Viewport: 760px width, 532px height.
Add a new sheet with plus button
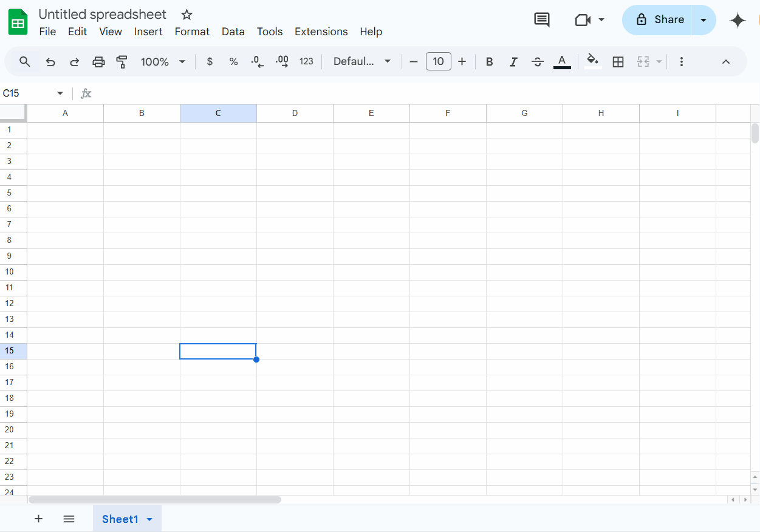38,519
